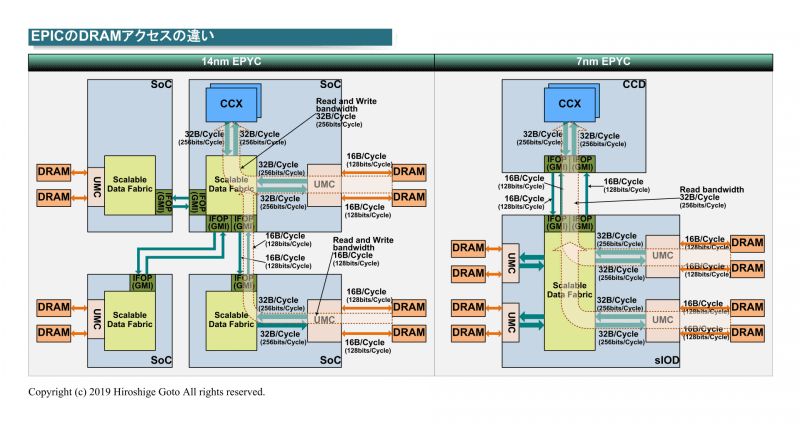Click the title "EPICのDRAMアクセスの違い"
The width and height of the screenshot is (800, 423).
click(x=122, y=36)
